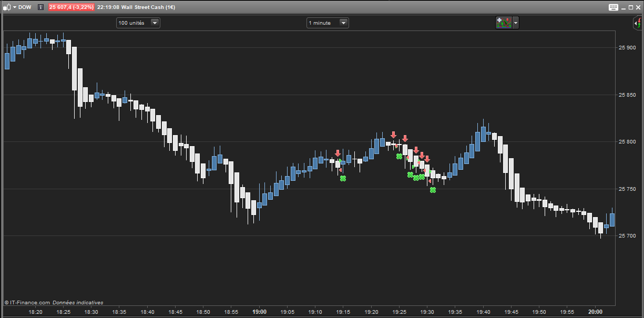Click the add indicators chart icon
This screenshot has width=644, height=318.
[504, 23]
